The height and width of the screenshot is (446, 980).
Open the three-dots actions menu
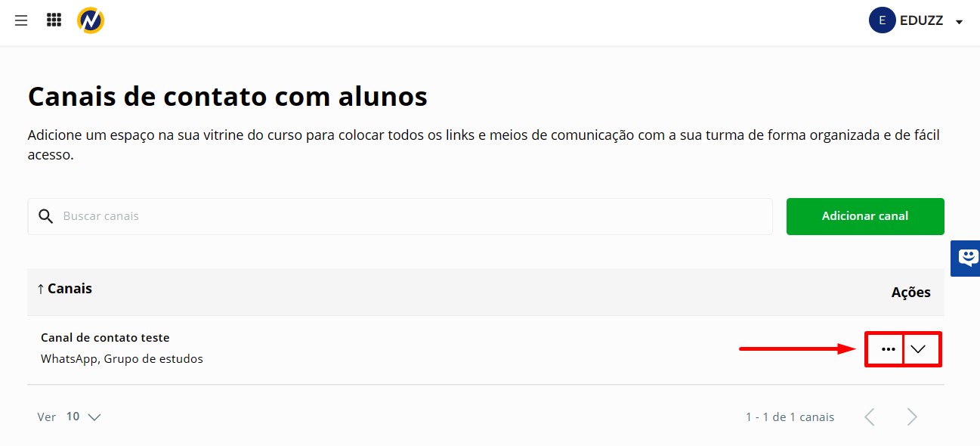point(888,349)
